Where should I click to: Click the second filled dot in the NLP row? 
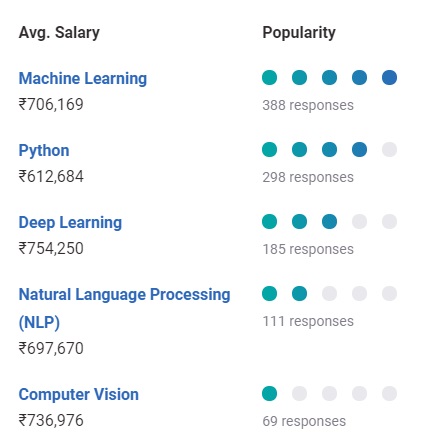[x=299, y=294]
